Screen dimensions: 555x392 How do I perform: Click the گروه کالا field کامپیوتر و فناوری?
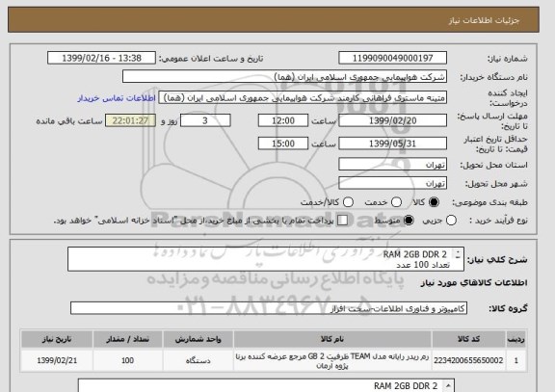coord(269,308)
